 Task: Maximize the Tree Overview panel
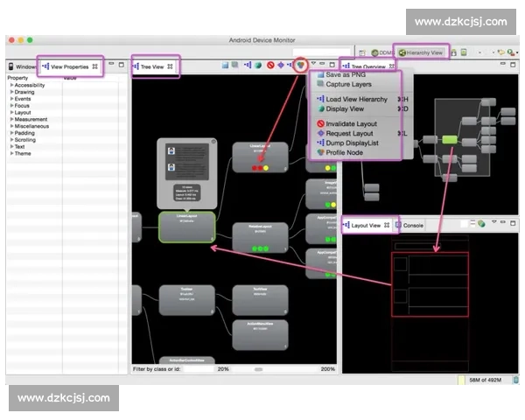click(x=513, y=64)
